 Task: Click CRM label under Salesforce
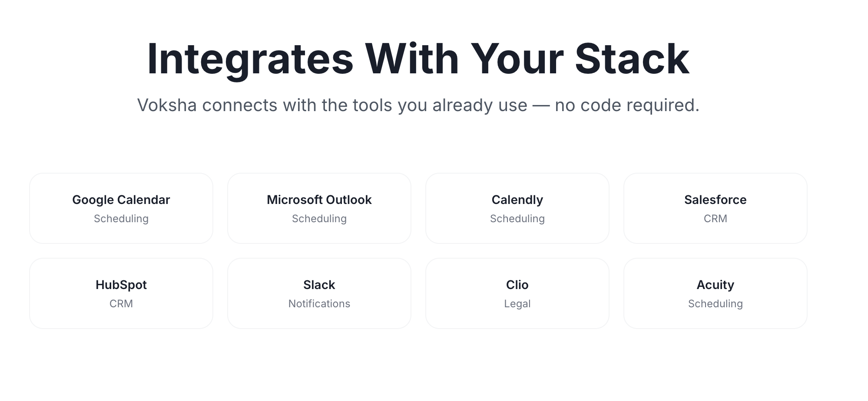click(x=716, y=219)
